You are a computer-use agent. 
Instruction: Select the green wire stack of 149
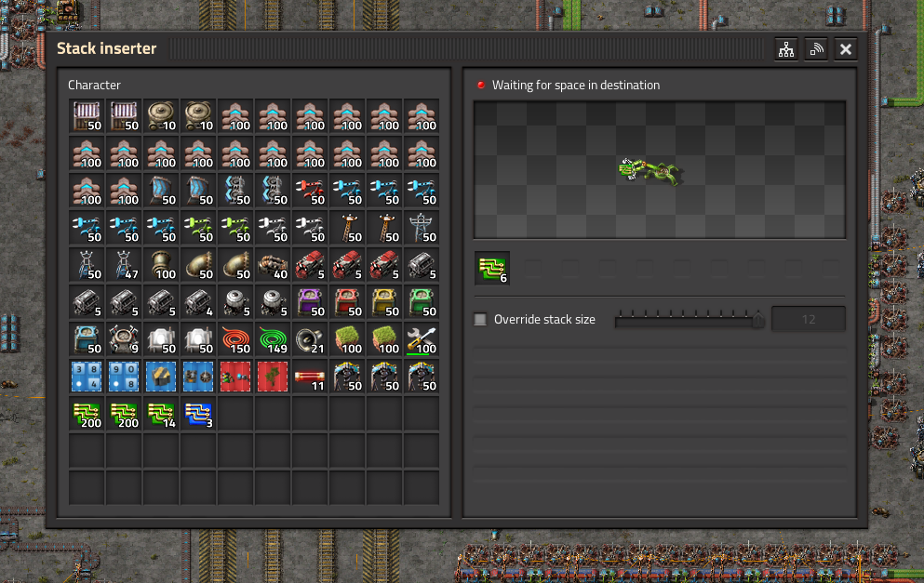(273, 339)
